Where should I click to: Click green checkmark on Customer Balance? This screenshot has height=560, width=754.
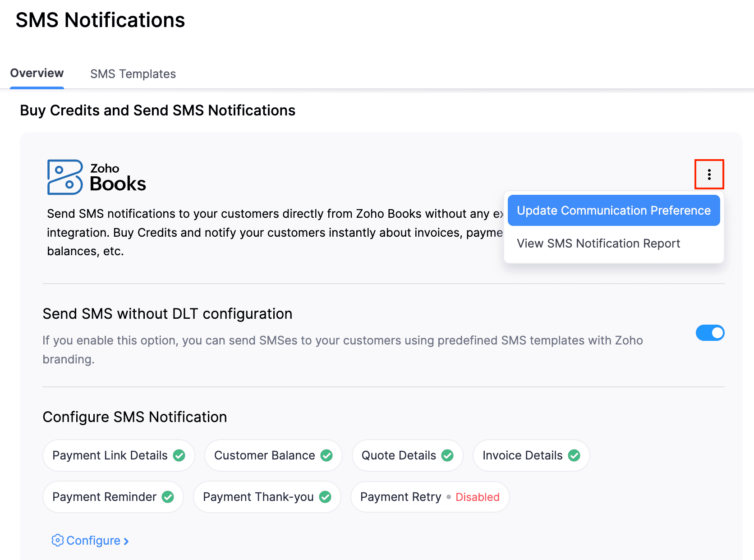(326, 455)
